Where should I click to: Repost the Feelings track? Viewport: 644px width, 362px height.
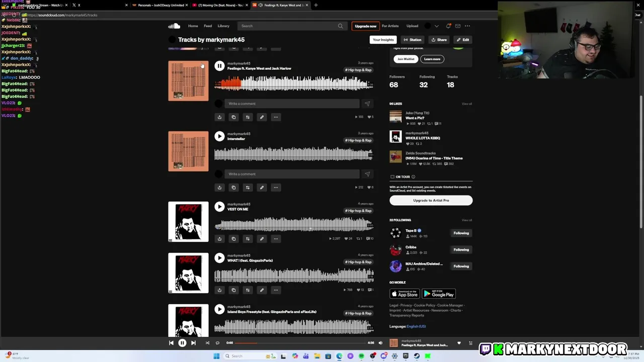tap(248, 117)
